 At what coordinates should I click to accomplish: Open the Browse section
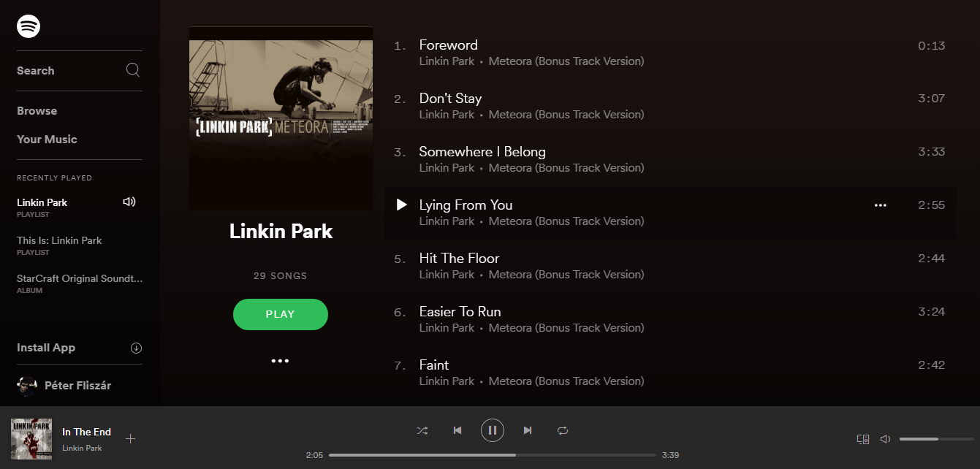37,111
